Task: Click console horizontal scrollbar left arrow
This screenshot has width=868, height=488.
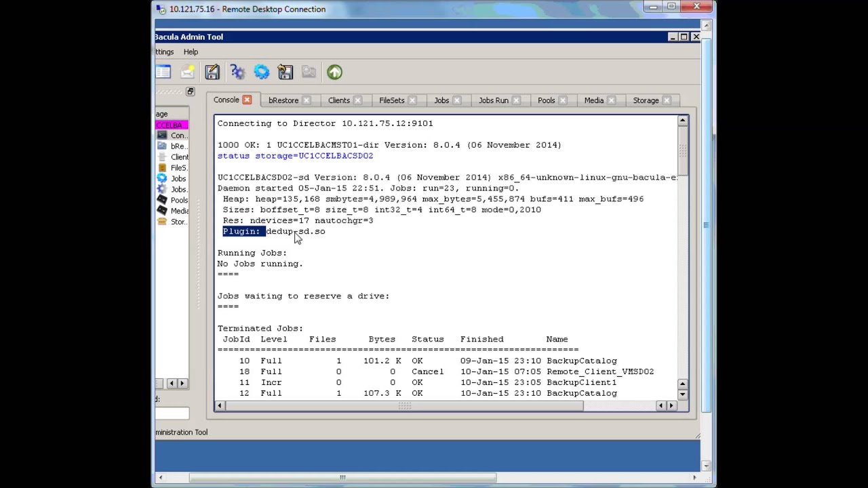Action: click(219, 406)
